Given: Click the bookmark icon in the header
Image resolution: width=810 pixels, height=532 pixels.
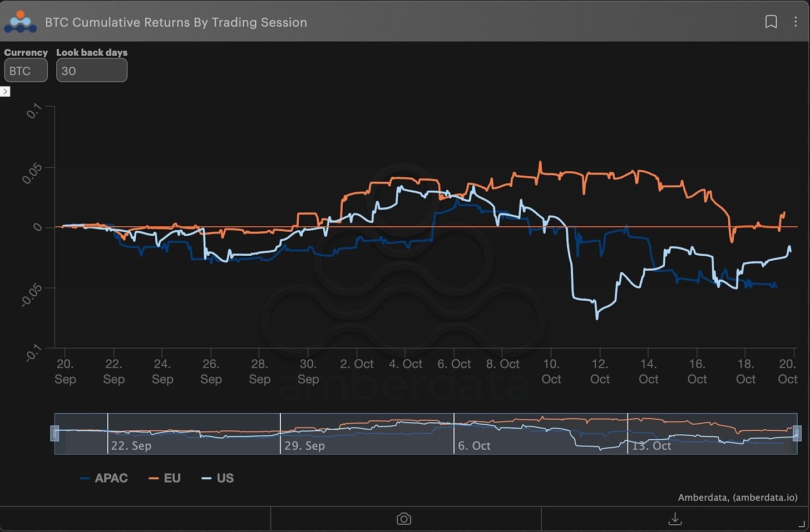Looking at the screenshot, I should coord(771,22).
